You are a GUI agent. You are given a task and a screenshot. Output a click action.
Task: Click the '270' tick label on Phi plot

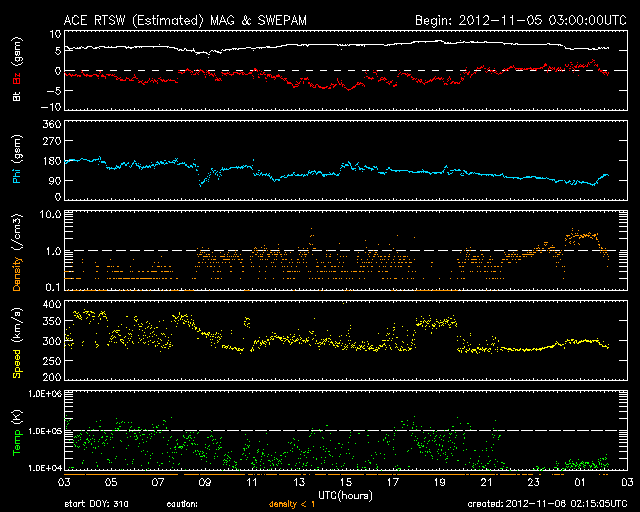pyautogui.click(x=52, y=141)
